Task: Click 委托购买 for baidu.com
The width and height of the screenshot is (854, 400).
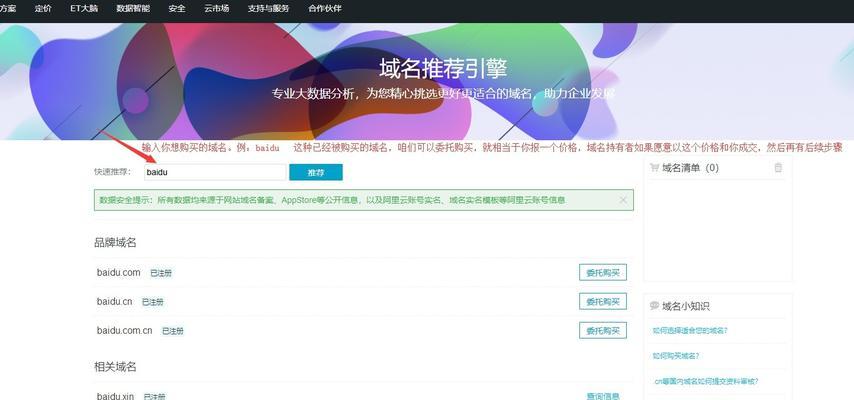Action: pyautogui.click(x=603, y=272)
